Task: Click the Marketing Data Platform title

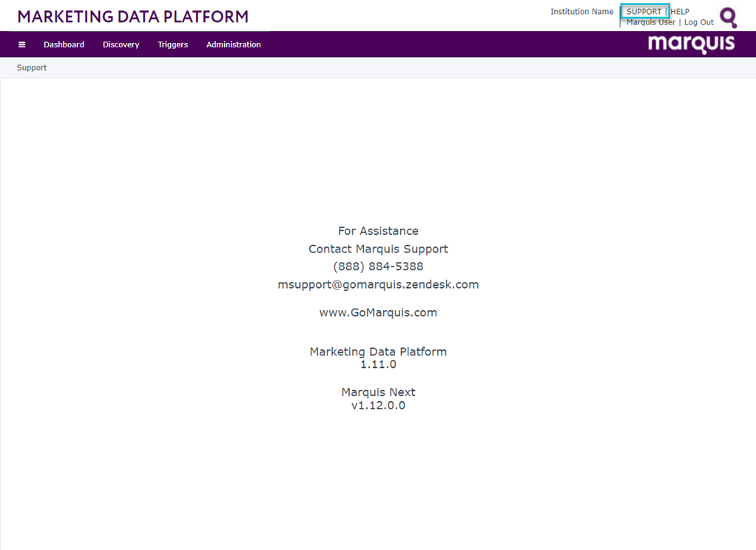Action: click(133, 17)
